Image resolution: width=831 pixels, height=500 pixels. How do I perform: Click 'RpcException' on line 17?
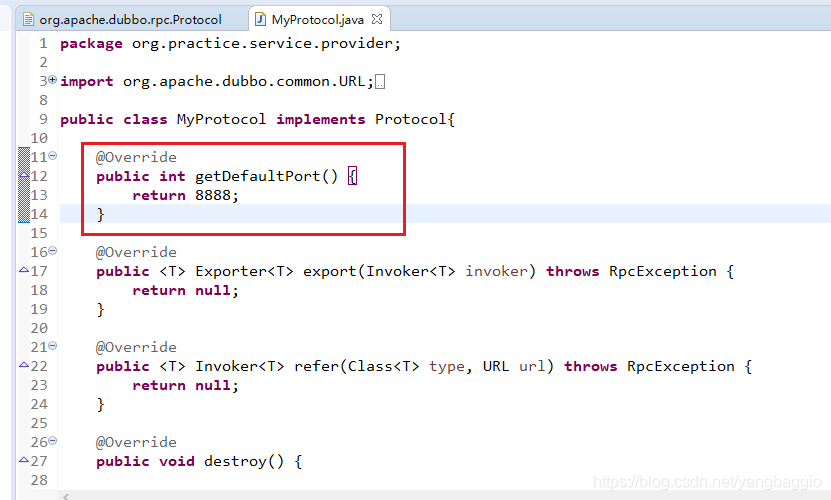tap(662, 271)
